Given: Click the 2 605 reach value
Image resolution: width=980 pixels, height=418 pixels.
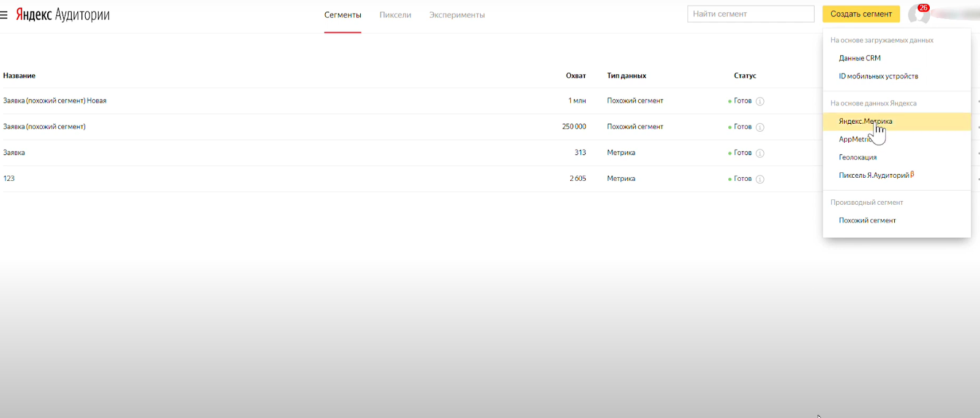Looking at the screenshot, I should pos(578,178).
